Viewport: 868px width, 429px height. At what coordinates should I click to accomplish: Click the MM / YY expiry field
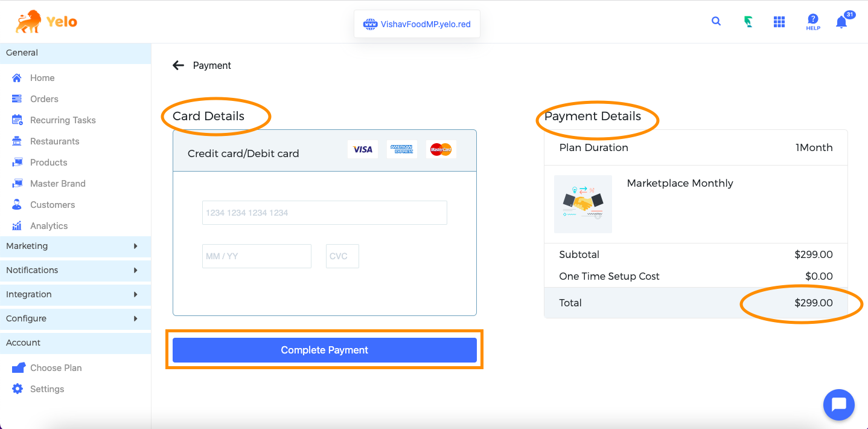click(257, 256)
